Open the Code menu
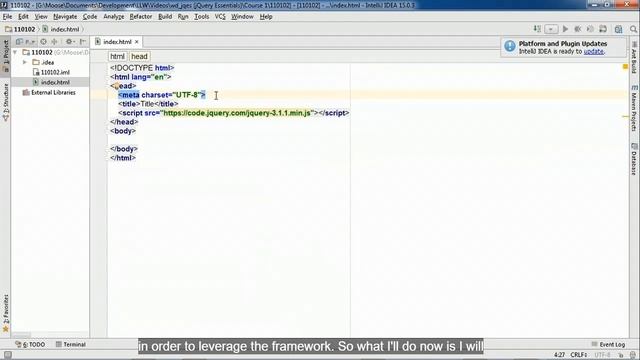Screen dimensions: 640x360 pos(90,17)
